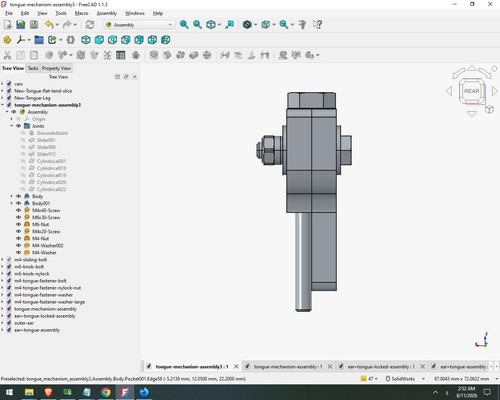The width and height of the screenshot is (500, 400).
Task: Click the Bill of Materials table icon
Action: click(x=121, y=55)
